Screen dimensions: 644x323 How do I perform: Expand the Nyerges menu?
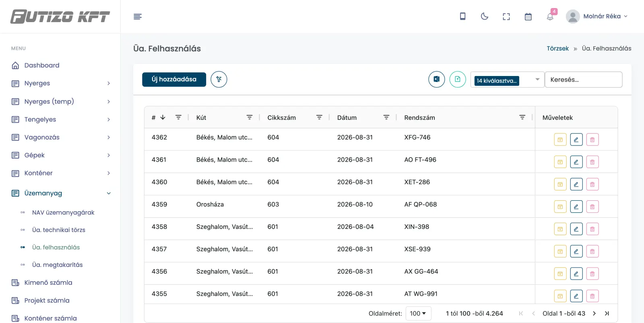click(61, 83)
